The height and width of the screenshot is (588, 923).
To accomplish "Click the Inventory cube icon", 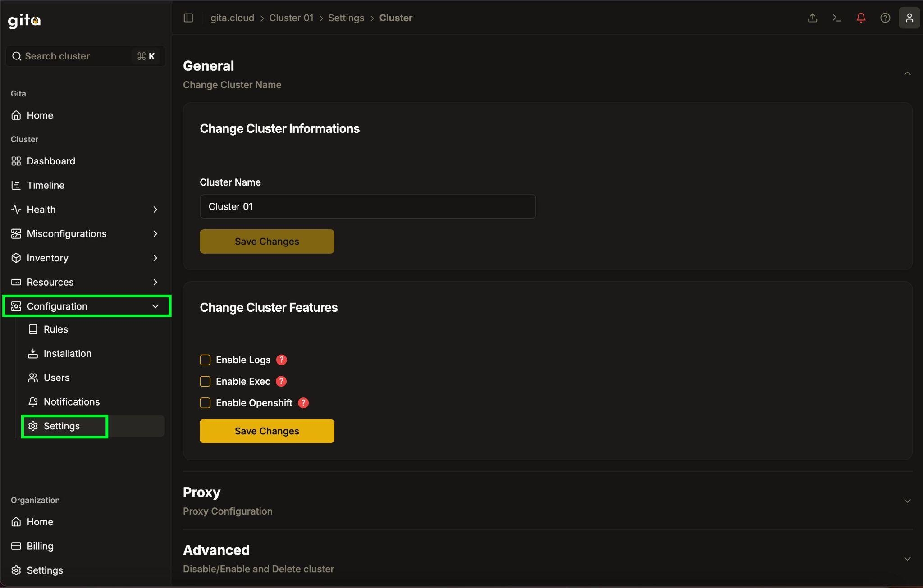I will (x=16, y=258).
